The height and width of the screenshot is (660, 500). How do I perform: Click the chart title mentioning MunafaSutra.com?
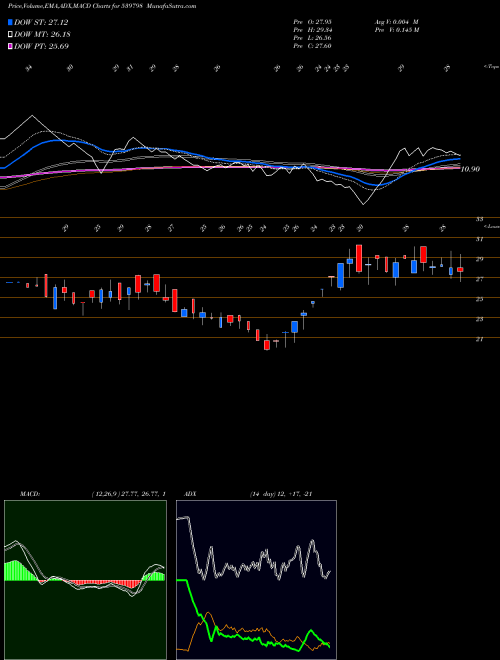[102, 6]
